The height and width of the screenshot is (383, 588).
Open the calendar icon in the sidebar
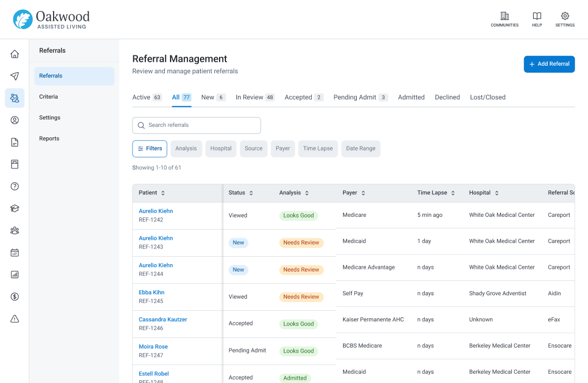[x=14, y=253]
